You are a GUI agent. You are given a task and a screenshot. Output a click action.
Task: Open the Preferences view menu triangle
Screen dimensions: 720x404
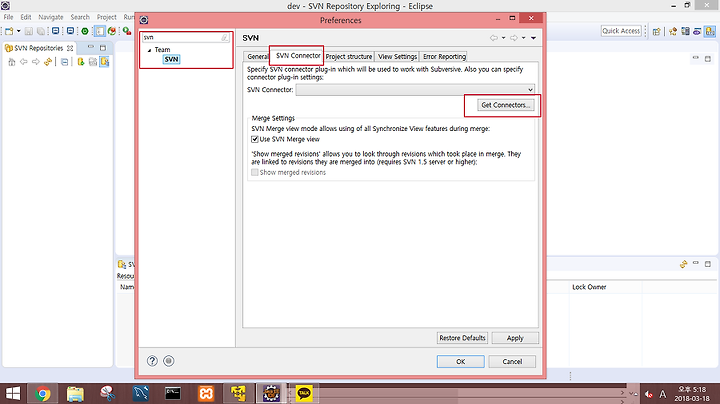[x=534, y=38]
